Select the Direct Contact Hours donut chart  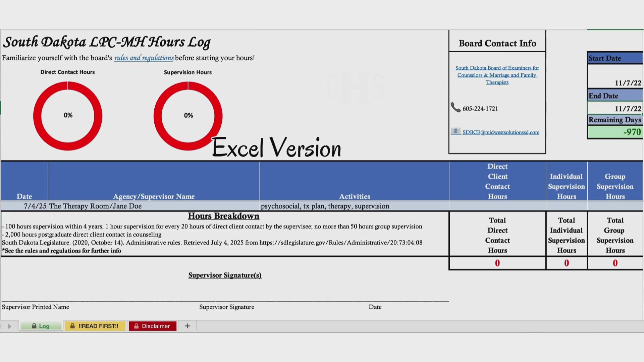click(x=68, y=116)
